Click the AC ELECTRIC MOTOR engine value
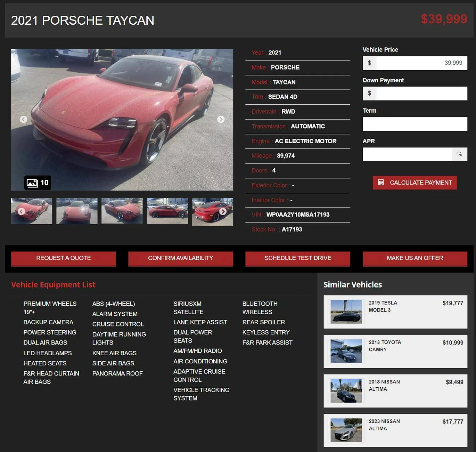This screenshot has height=452, width=476. click(x=305, y=141)
